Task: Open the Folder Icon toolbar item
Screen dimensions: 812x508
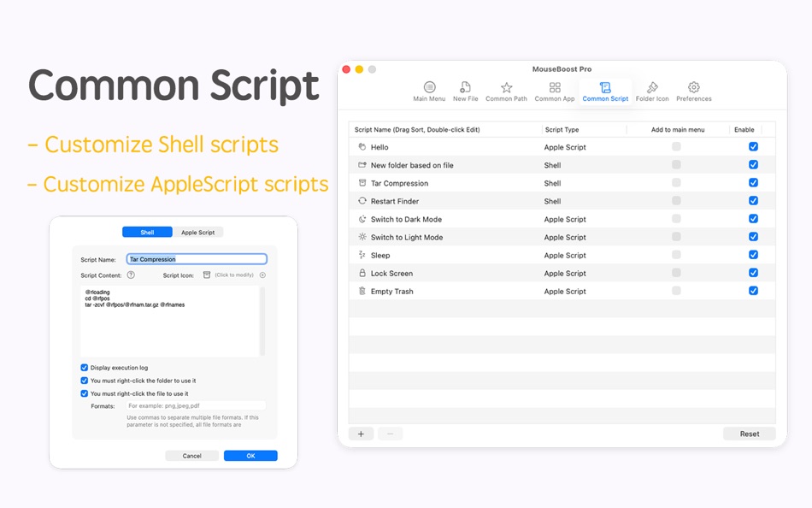Action: pyautogui.click(x=652, y=92)
